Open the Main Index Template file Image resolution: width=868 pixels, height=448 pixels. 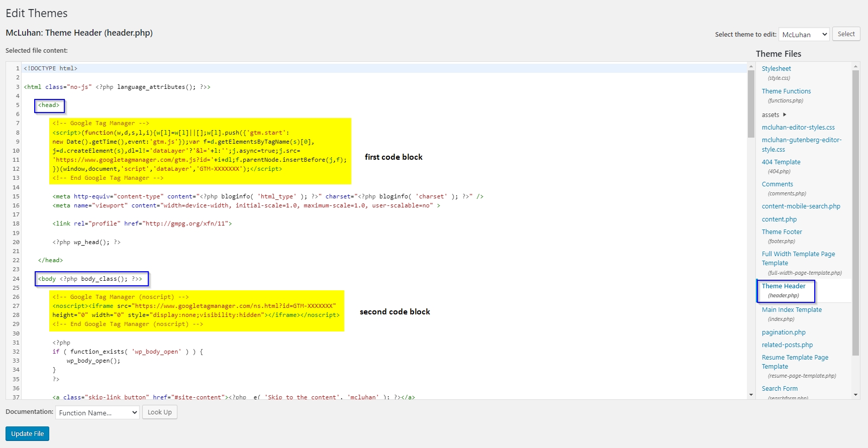[x=792, y=310]
